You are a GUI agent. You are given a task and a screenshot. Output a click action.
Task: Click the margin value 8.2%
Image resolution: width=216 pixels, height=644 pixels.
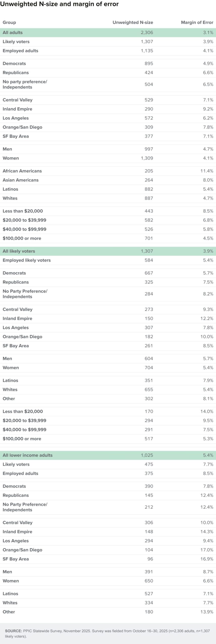point(208,294)
